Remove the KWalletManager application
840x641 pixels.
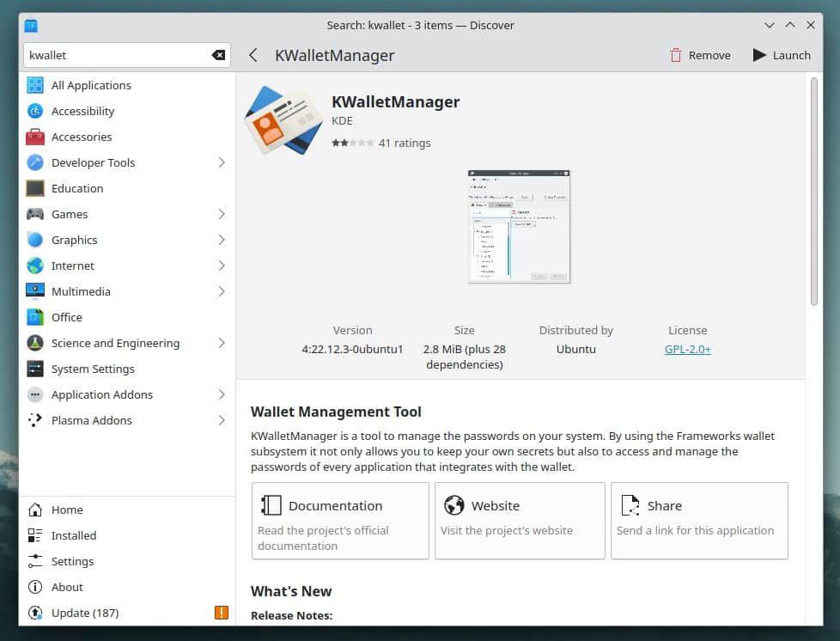pos(699,55)
